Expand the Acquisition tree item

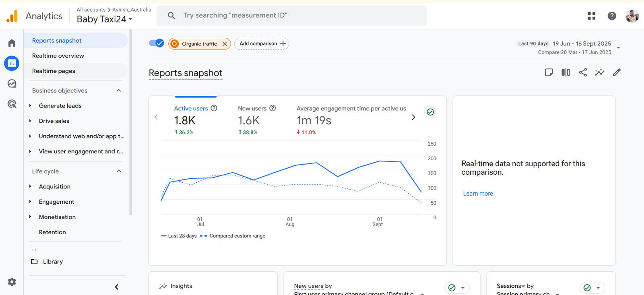(30, 186)
